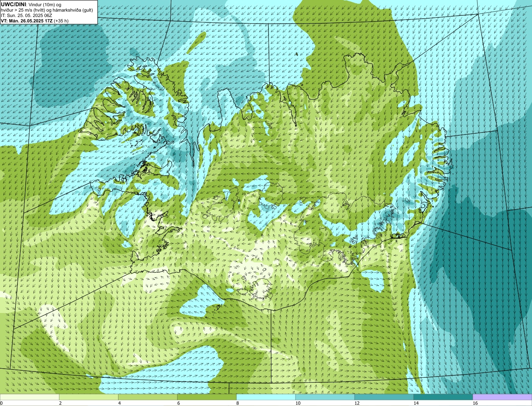Click the lavender above-16 m/s legend segment

[x=502, y=397]
